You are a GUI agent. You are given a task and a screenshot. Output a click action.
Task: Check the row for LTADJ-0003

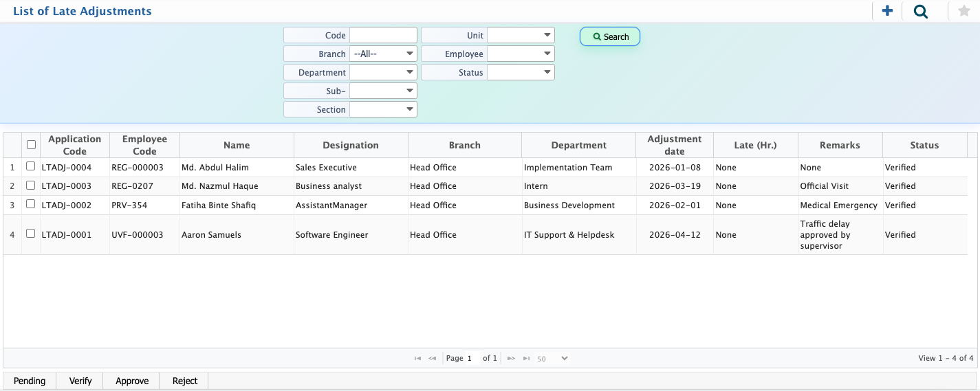tap(30, 186)
